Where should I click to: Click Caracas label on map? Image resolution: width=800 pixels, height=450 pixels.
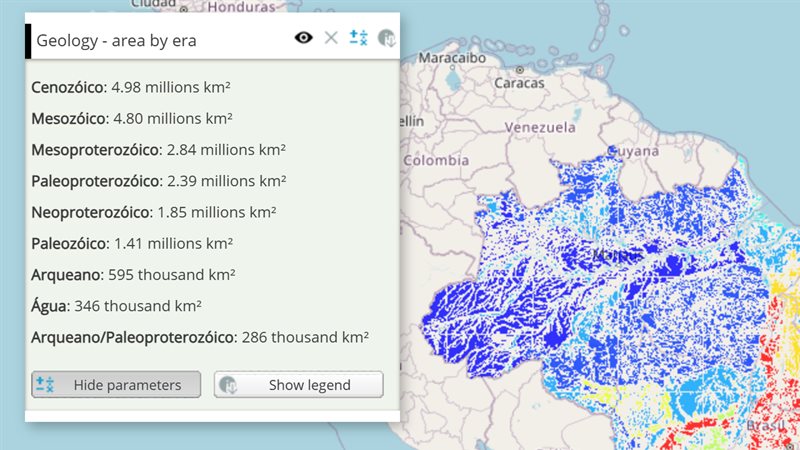pos(519,83)
